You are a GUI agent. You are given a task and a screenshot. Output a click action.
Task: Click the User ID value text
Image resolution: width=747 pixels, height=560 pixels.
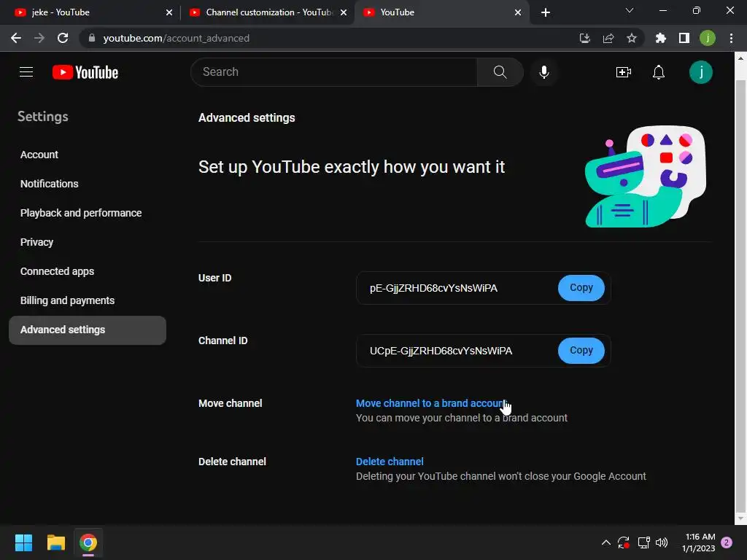[433, 288]
